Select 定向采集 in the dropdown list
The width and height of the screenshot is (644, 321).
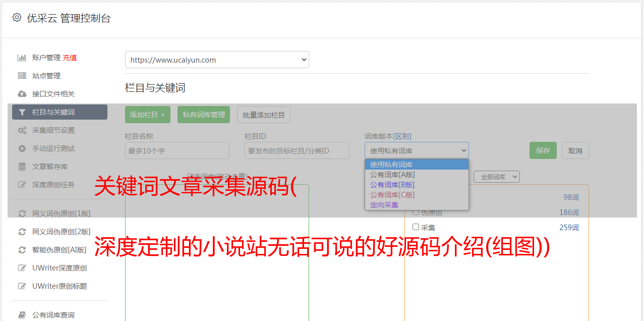417,205
